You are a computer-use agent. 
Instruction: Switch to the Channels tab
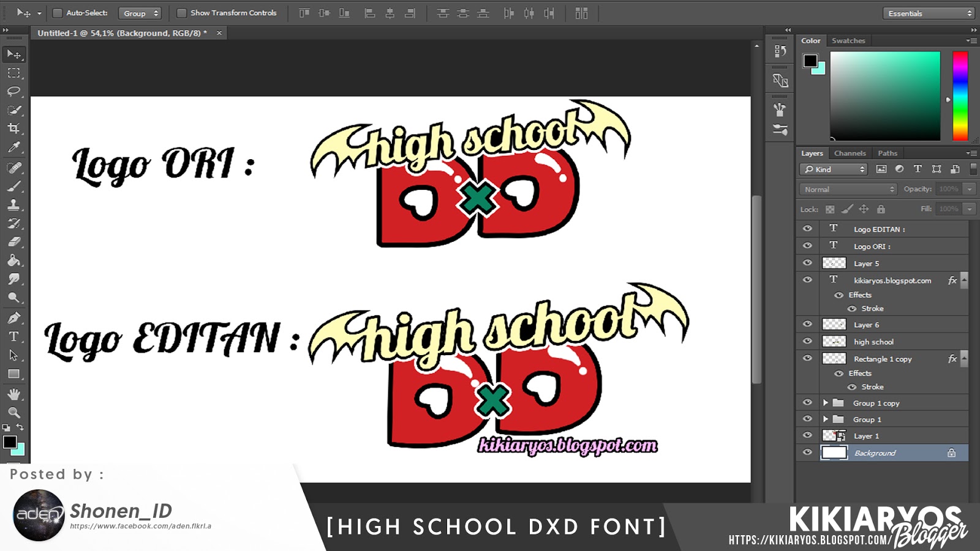pos(850,153)
